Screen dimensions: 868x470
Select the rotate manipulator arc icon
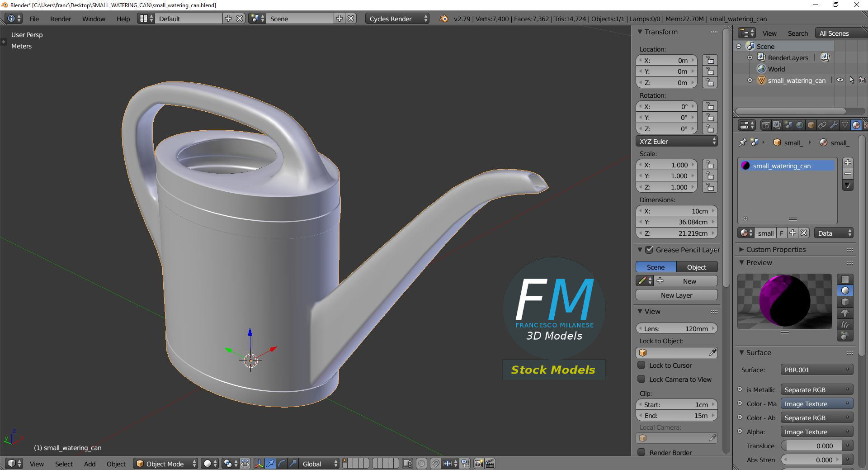click(281, 464)
